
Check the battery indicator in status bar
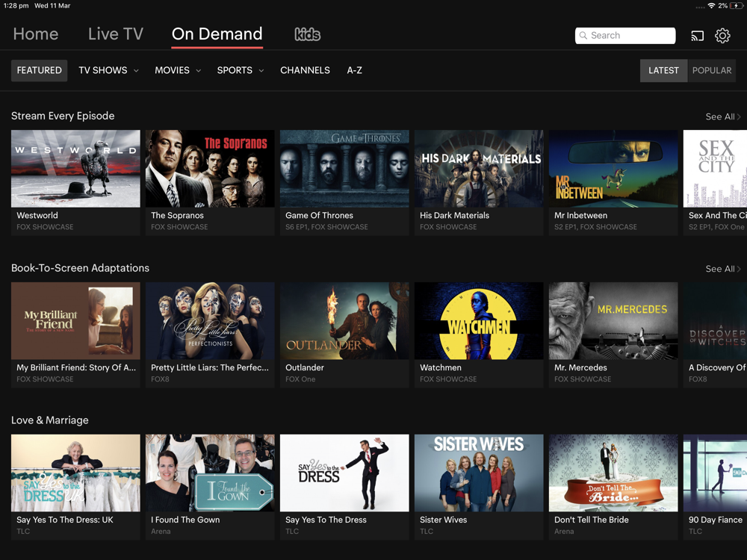736,6
